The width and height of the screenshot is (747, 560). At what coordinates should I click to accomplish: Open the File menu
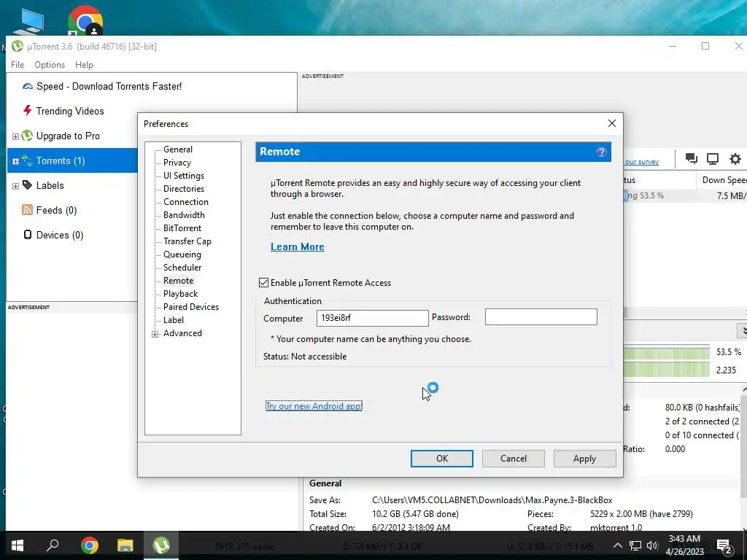click(18, 65)
